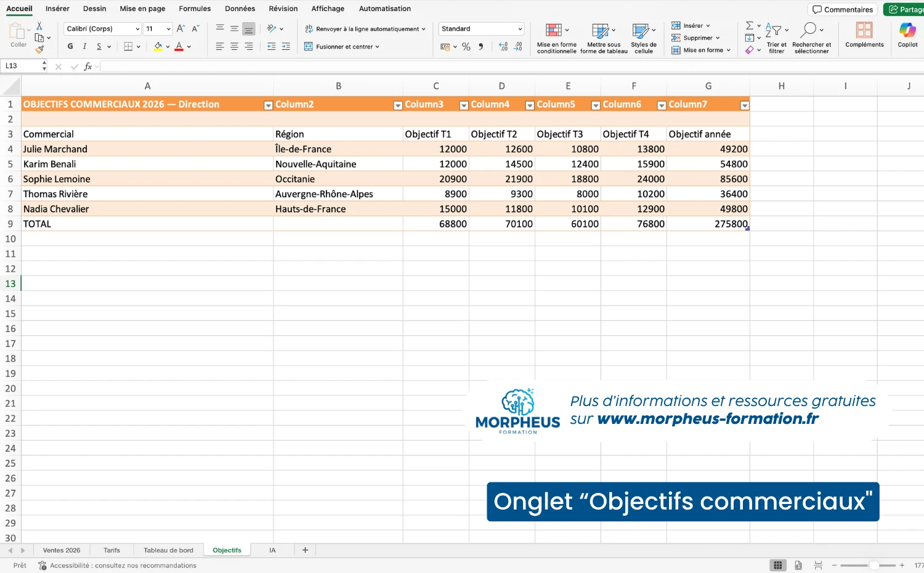Screen dimensions: 924x573
Task: Click the Partager button
Action: (905, 9)
